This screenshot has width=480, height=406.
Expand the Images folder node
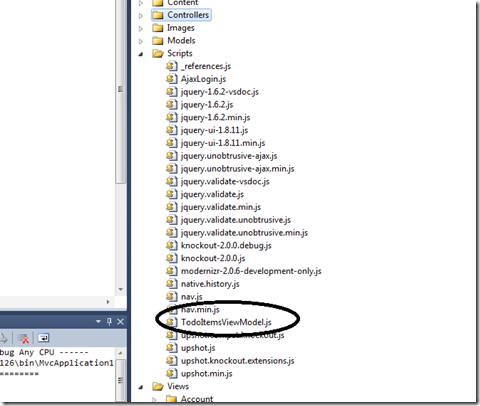click(141, 28)
